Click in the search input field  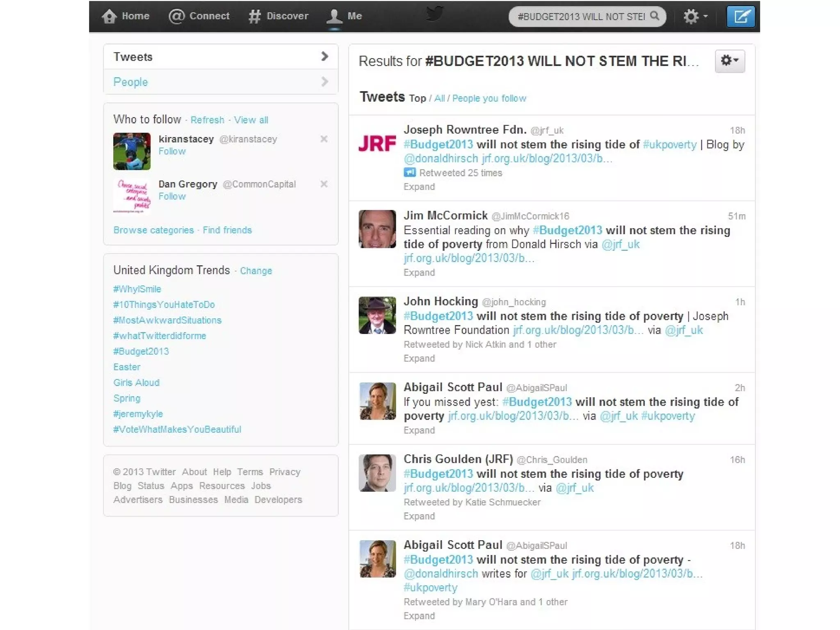pyautogui.click(x=580, y=17)
